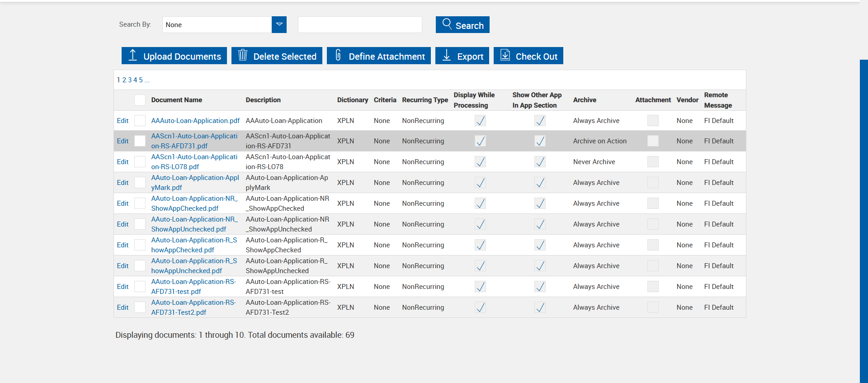Click the paperclip icon on Define Attachment

338,55
